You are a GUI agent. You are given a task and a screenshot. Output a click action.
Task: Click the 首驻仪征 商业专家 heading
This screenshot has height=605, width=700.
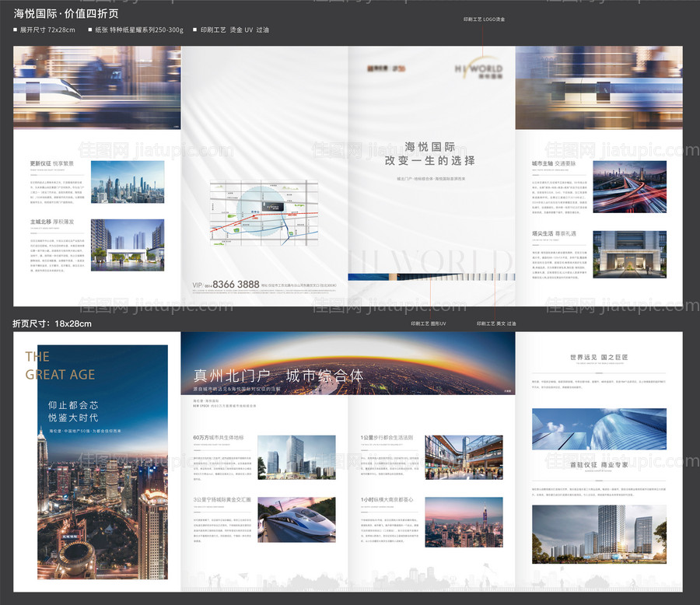pyautogui.click(x=599, y=464)
